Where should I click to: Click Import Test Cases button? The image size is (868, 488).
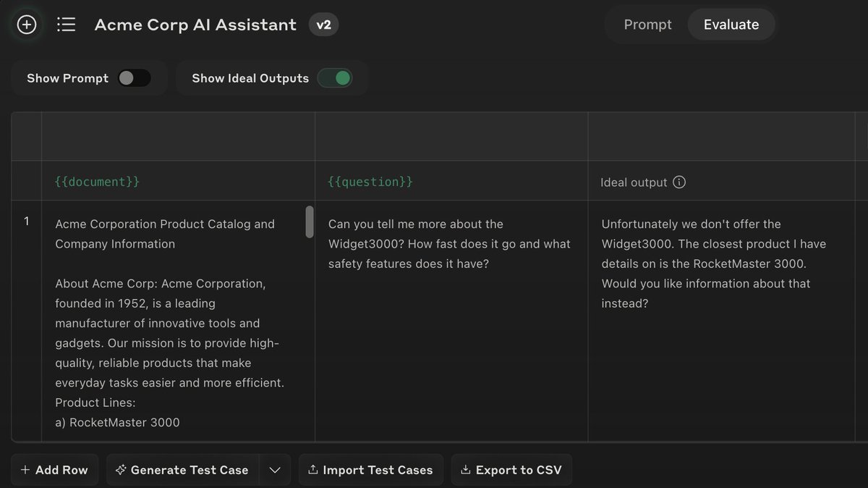point(370,470)
